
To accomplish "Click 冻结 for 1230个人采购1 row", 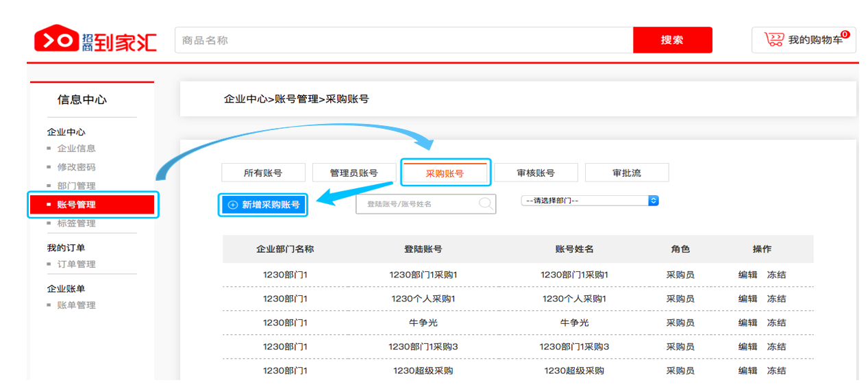I will (x=776, y=299).
